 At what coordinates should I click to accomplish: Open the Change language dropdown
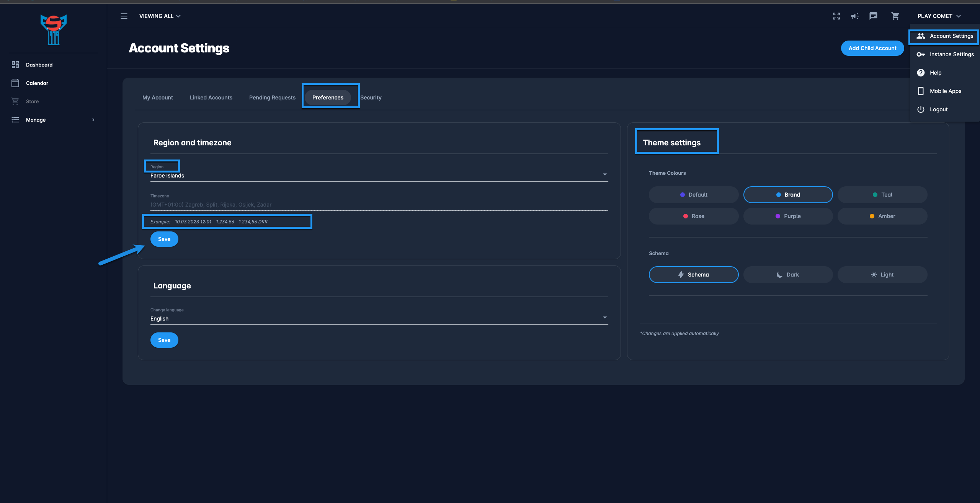(379, 319)
